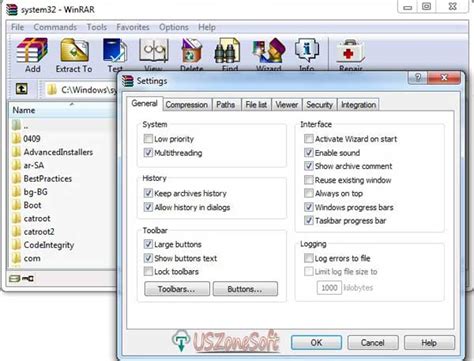Click the log size 1000 kilobytes field
The width and height of the screenshot is (474, 361).
pos(329,287)
